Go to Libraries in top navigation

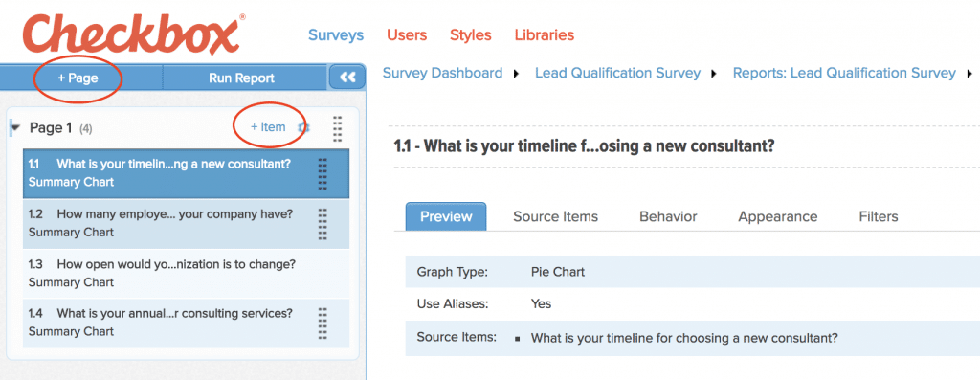[x=545, y=35]
